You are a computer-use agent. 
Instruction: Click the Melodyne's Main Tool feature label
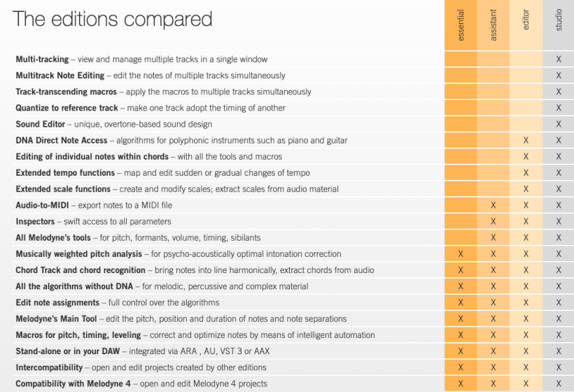click(x=57, y=318)
